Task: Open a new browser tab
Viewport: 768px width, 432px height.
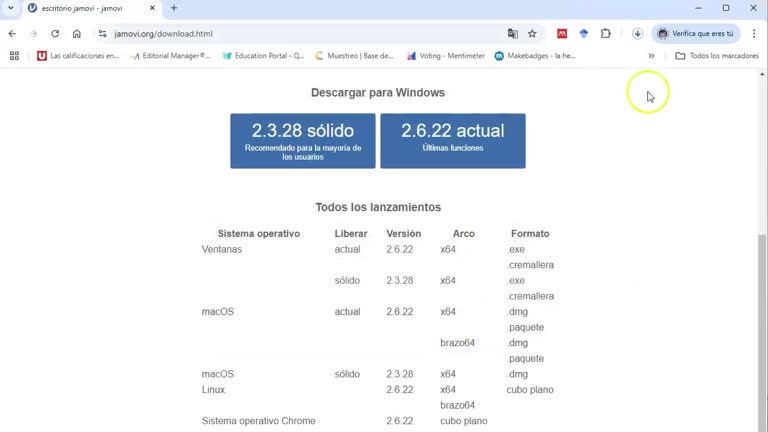Action: [x=174, y=8]
